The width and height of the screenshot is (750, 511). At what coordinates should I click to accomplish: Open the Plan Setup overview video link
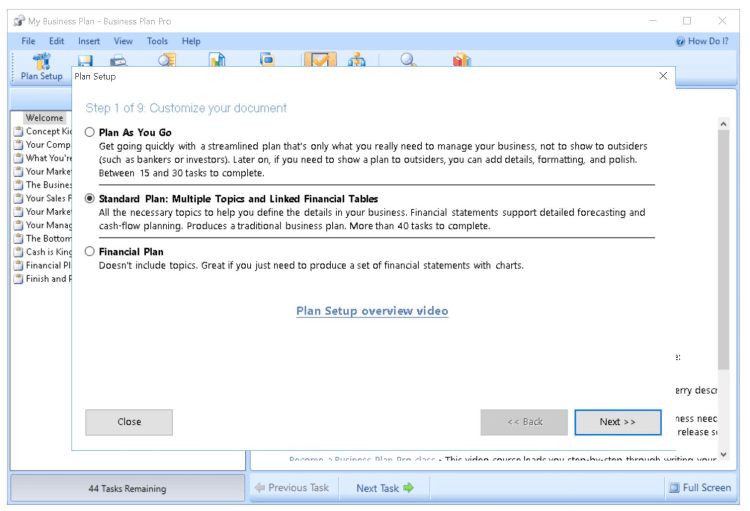(372, 311)
